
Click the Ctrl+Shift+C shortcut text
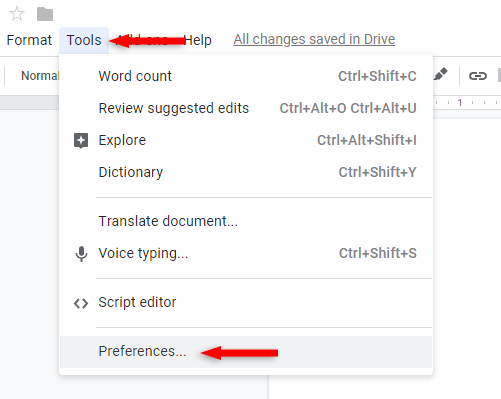377,76
